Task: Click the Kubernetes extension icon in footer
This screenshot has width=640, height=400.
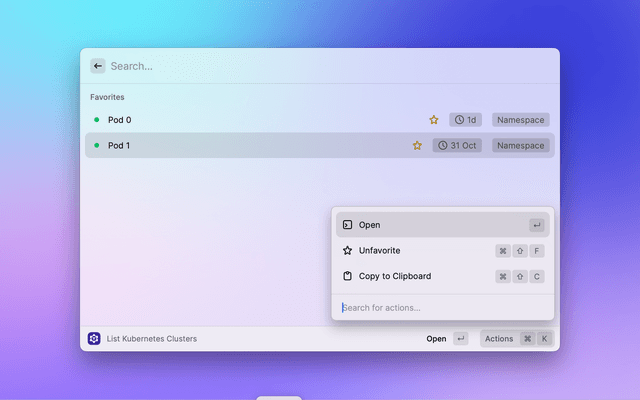Action: pos(94,339)
